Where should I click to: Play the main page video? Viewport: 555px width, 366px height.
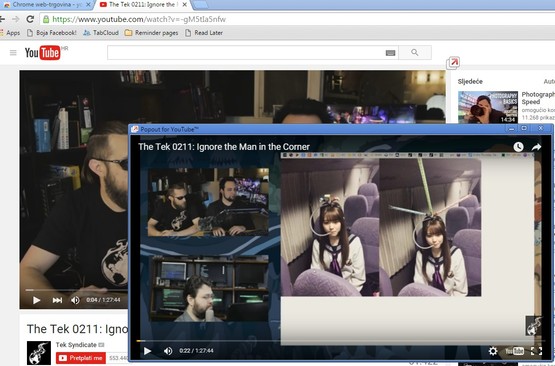point(36,300)
